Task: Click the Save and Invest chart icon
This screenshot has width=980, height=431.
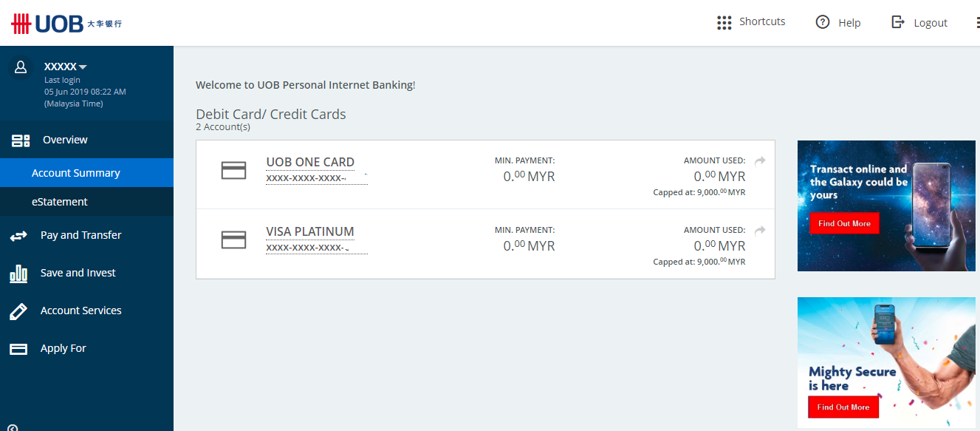Action: click(x=18, y=274)
